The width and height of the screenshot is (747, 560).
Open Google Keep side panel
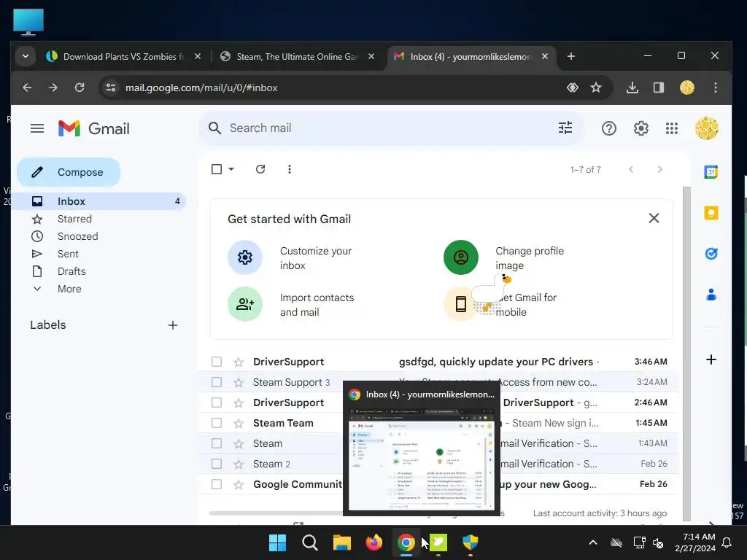(711, 213)
